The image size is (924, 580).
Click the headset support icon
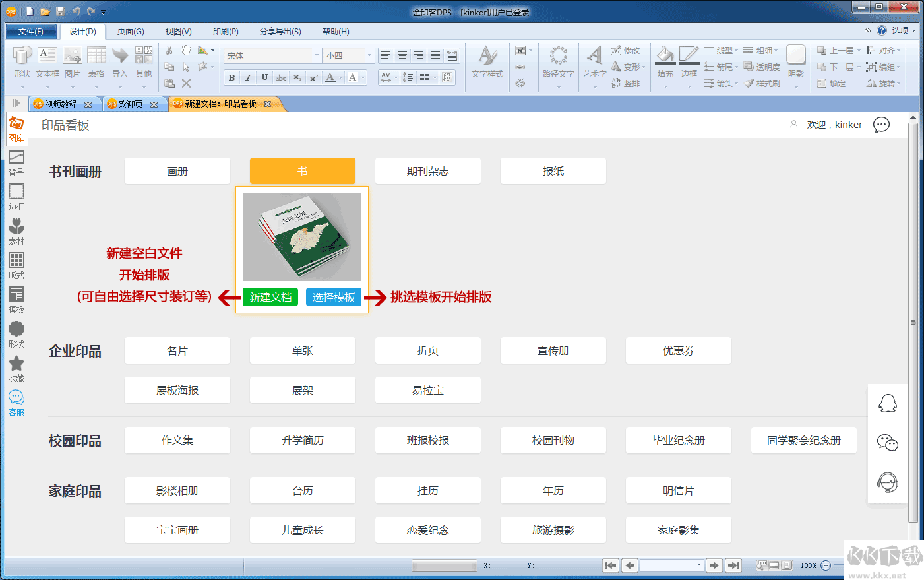888,482
